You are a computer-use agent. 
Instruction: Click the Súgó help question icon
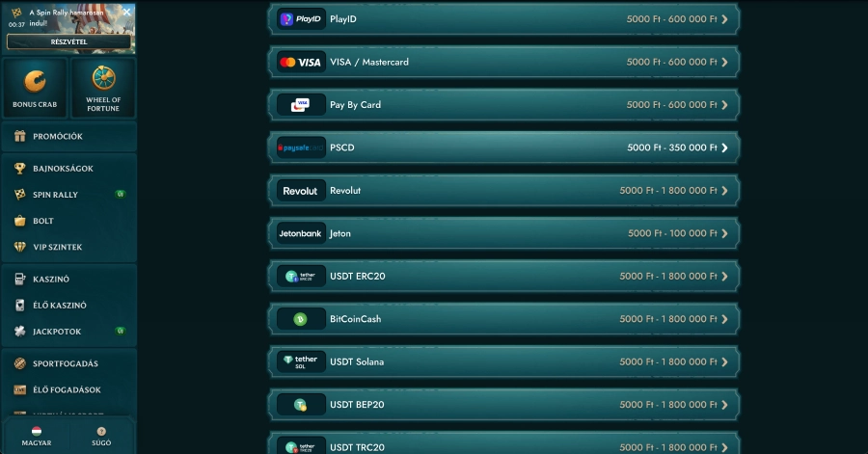101,431
